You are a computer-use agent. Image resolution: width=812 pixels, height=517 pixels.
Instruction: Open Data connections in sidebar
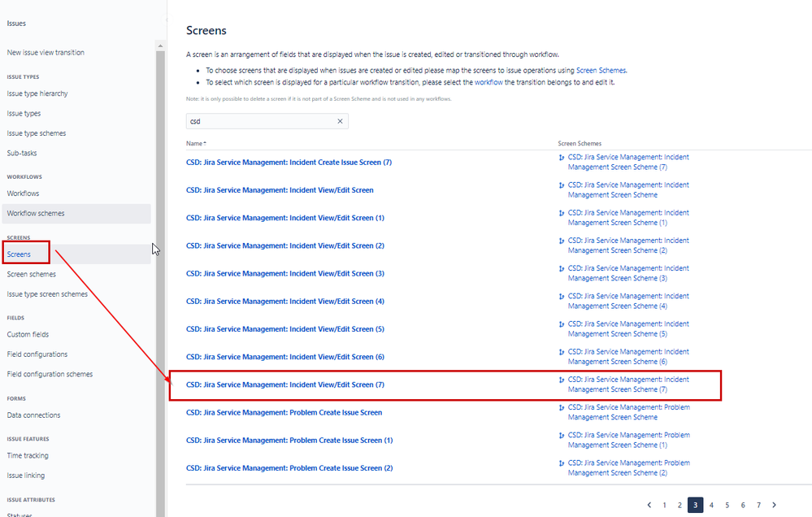pyautogui.click(x=33, y=415)
